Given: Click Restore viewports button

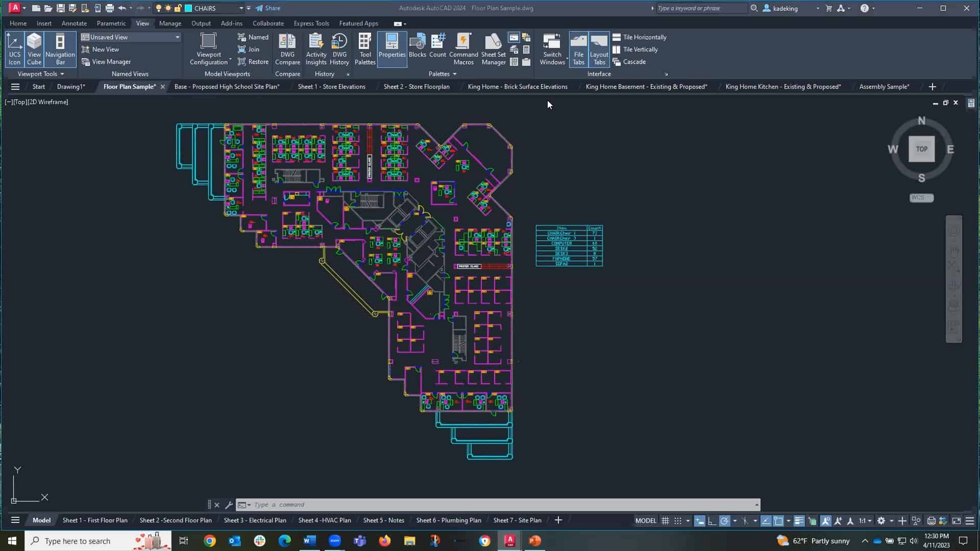Looking at the screenshot, I should (253, 62).
